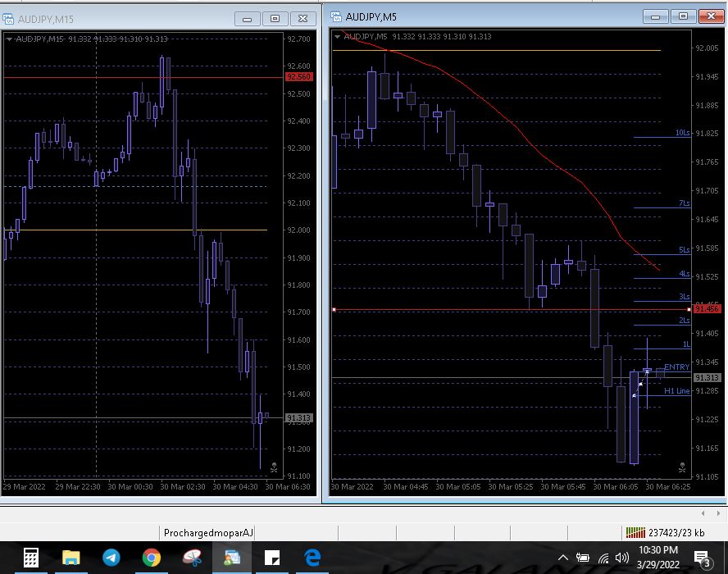Click the 237423/23 kb traffic indicator

pyautogui.click(x=676, y=533)
